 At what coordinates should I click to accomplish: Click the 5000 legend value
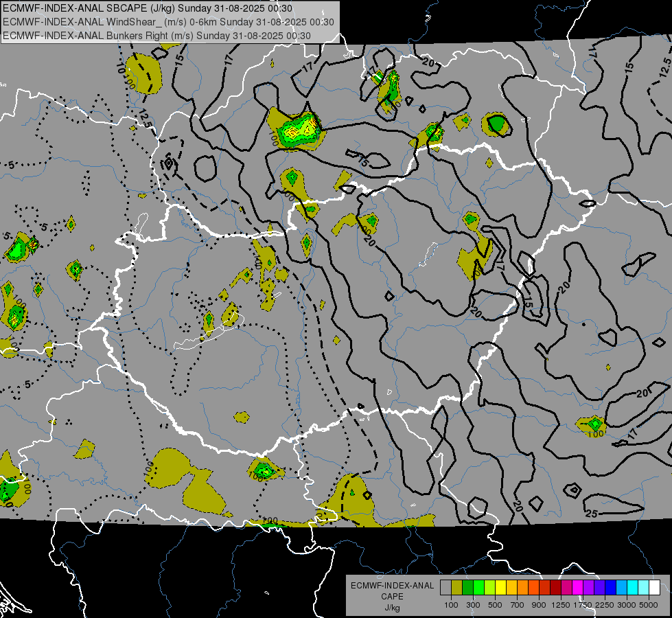pos(649,605)
